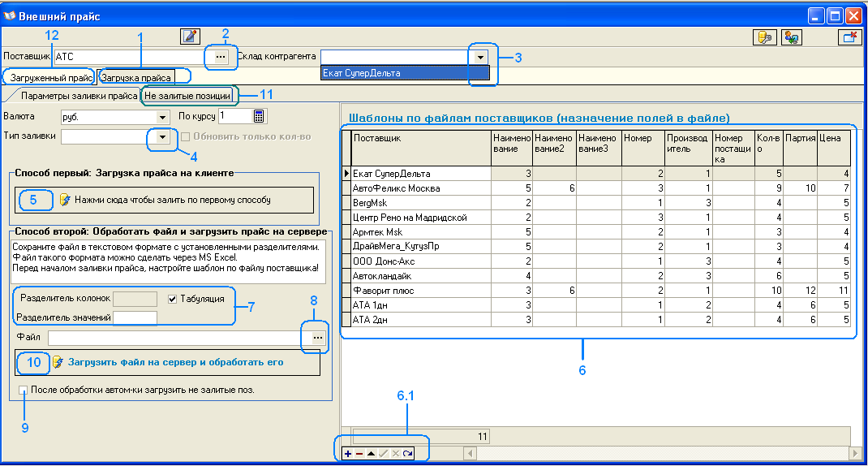Viewport: 868px width, 466px height.
Task: Click the Наименование2 column header
Action: click(555, 148)
